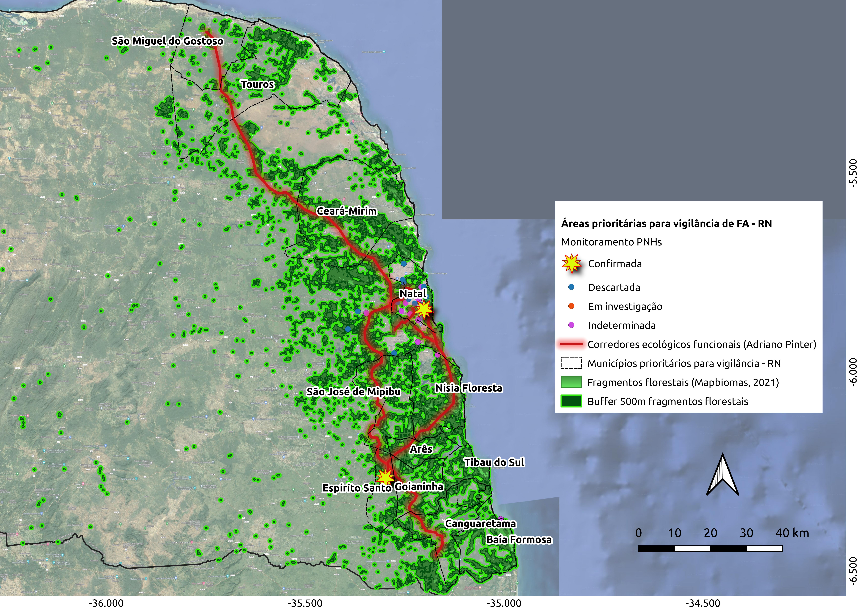Click the purple Indeterminada dot in legend
The image size is (868, 614).
tap(571, 325)
